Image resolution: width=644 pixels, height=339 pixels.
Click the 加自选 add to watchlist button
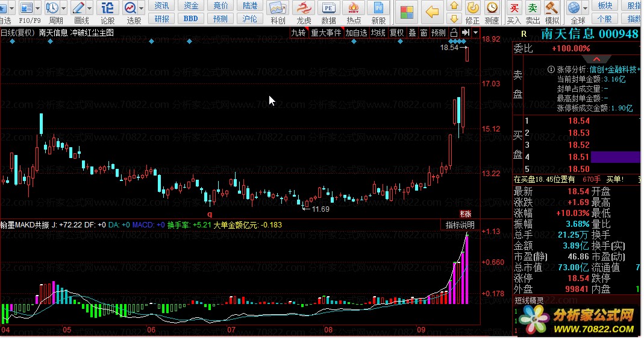(x=356, y=33)
